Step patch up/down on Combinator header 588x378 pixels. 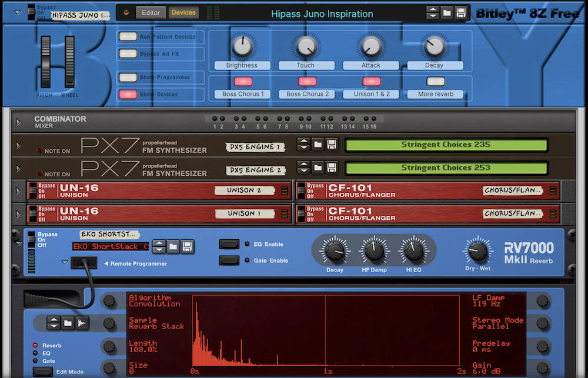click(433, 13)
